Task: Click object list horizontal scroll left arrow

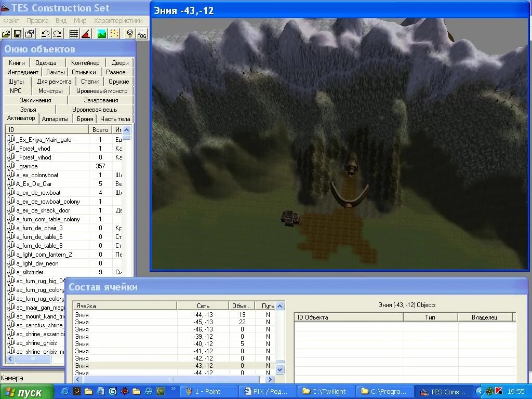Action: [x=10, y=358]
